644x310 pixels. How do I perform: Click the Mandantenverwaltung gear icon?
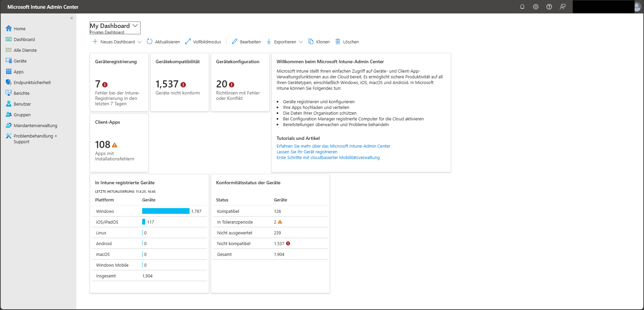point(9,125)
